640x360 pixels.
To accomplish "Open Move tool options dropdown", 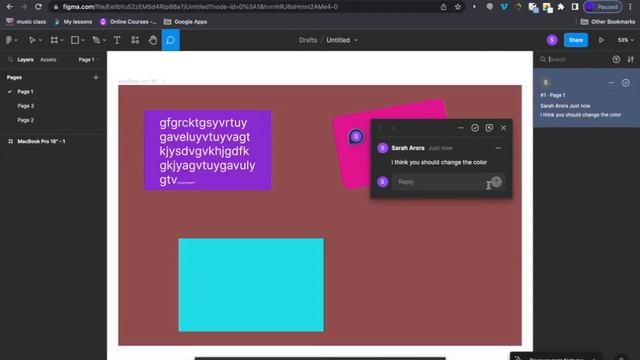I will click(40, 40).
